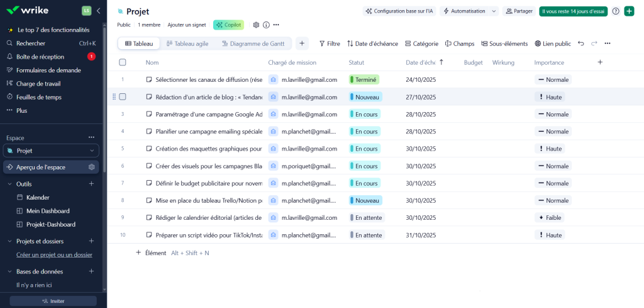644x308 pixels.
Task: Check the box for the Rédaction blog article row
Action: pyautogui.click(x=123, y=97)
